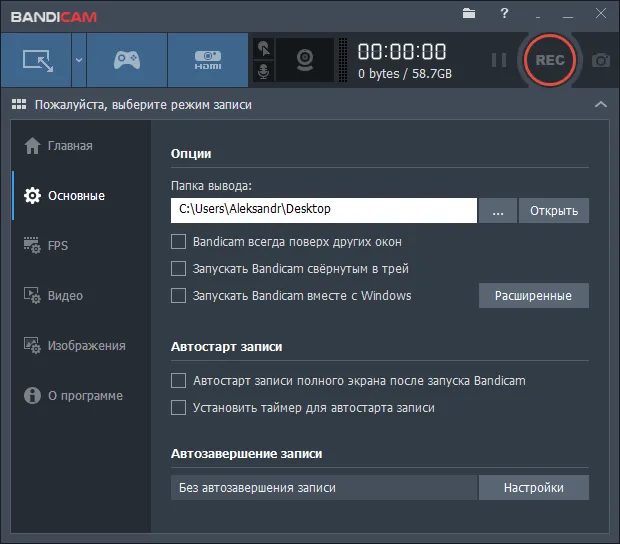Collapse the recording mode panel chevron

[601, 104]
